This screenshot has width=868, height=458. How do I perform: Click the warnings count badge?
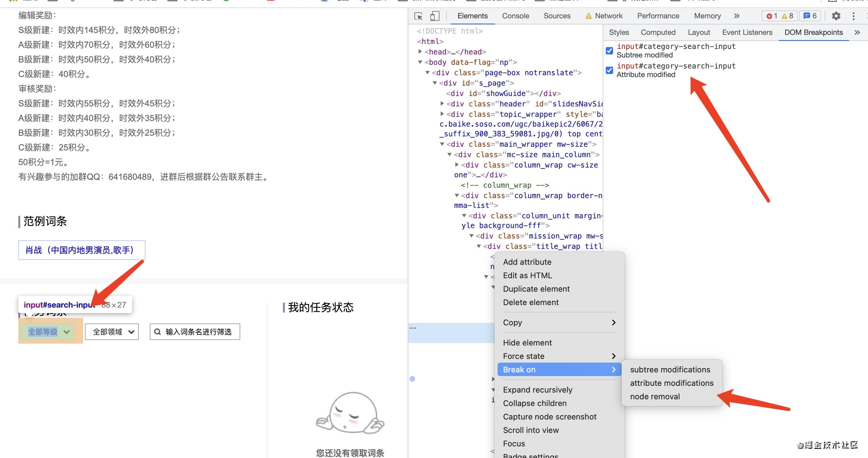pos(788,16)
